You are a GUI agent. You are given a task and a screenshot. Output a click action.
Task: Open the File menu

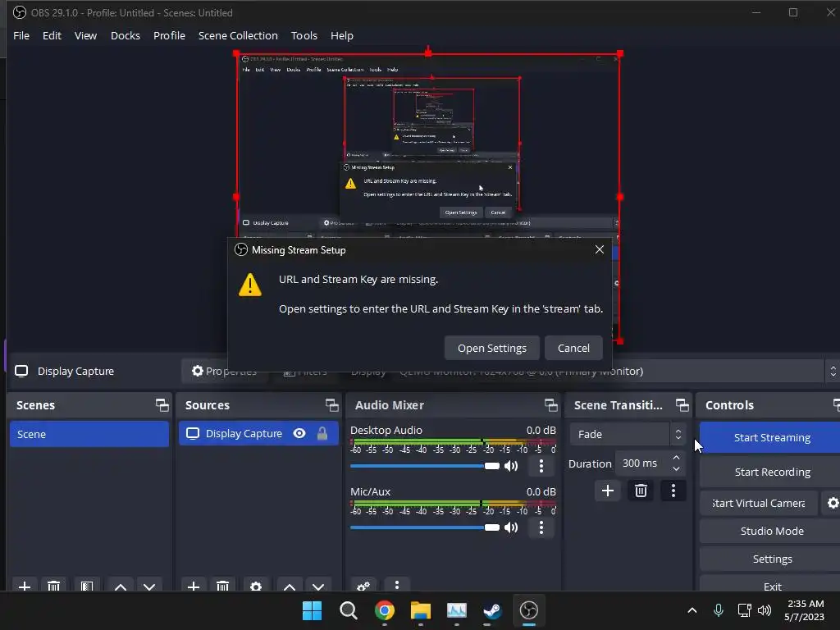(21, 35)
